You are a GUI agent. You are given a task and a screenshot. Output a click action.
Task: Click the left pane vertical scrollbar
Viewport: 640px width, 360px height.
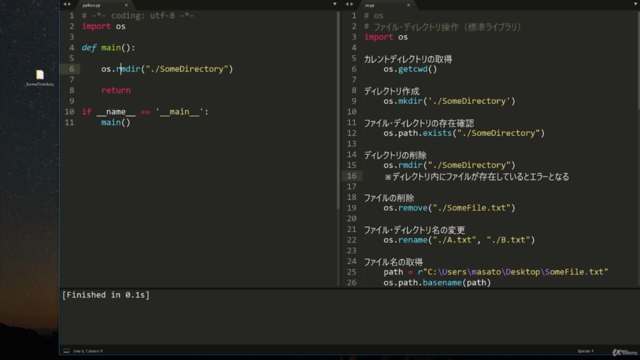coord(338,110)
